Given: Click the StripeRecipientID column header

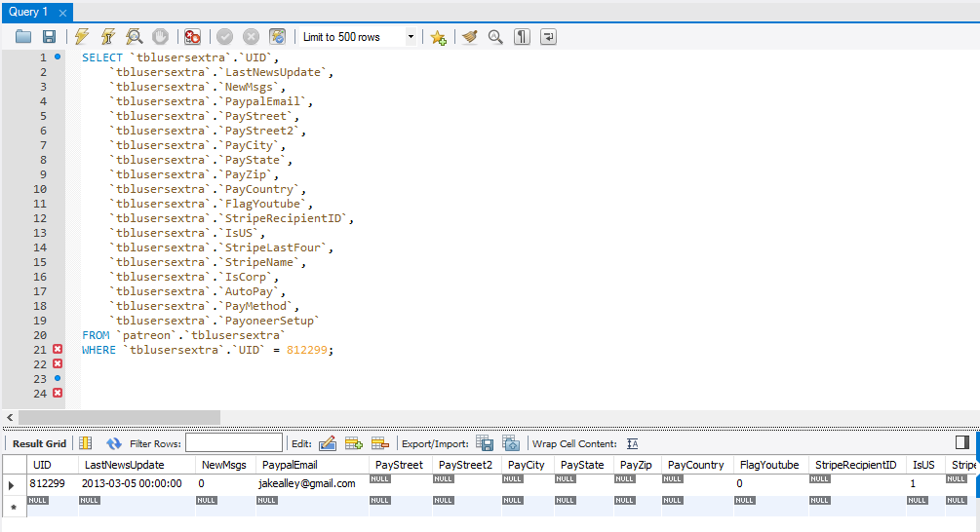Looking at the screenshot, I should click(x=855, y=465).
